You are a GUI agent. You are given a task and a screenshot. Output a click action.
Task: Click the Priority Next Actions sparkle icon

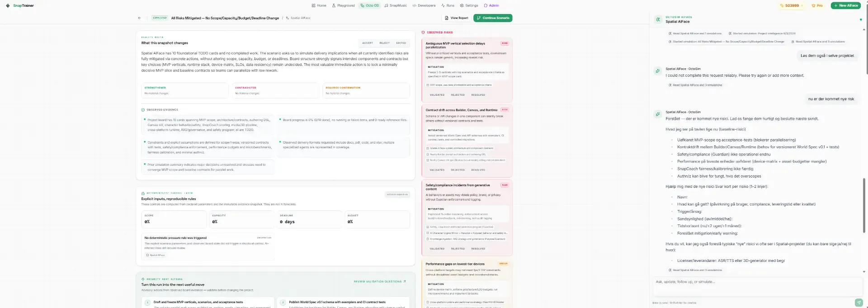click(x=143, y=279)
